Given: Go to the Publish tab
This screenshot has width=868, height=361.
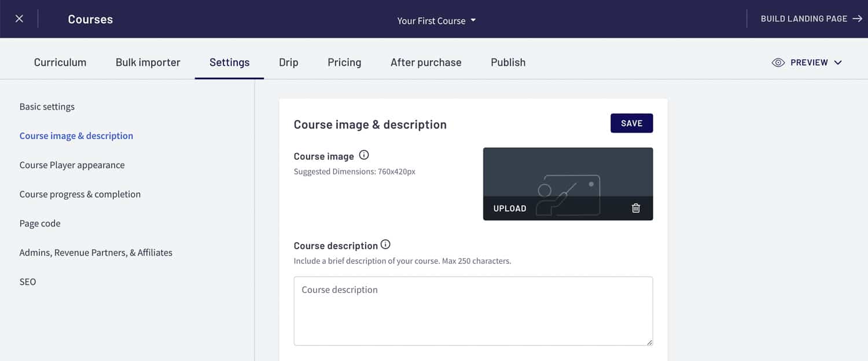Looking at the screenshot, I should (507, 62).
